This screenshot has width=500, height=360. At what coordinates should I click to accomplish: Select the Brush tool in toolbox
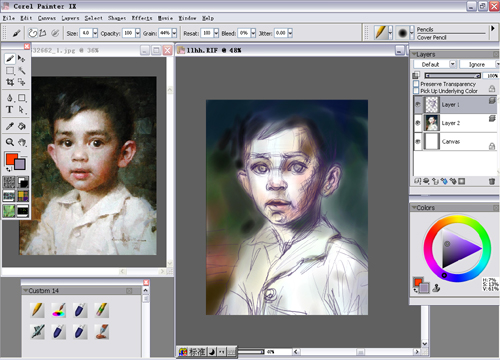coord(10,59)
